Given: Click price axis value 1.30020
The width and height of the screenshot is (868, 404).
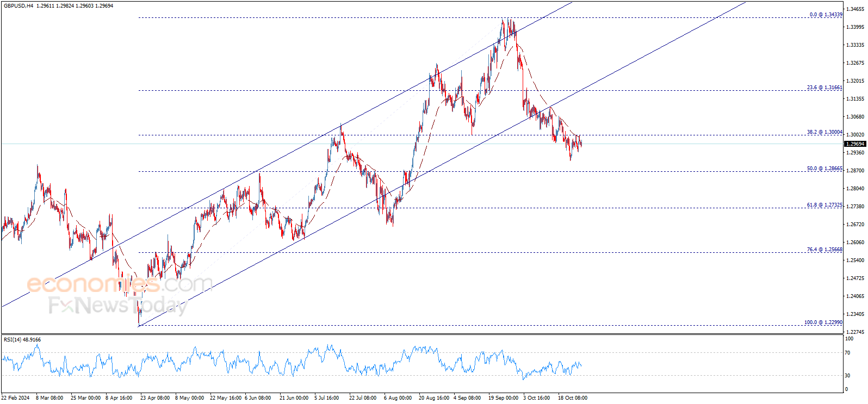Looking at the screenshot, I should click(855, 135).
